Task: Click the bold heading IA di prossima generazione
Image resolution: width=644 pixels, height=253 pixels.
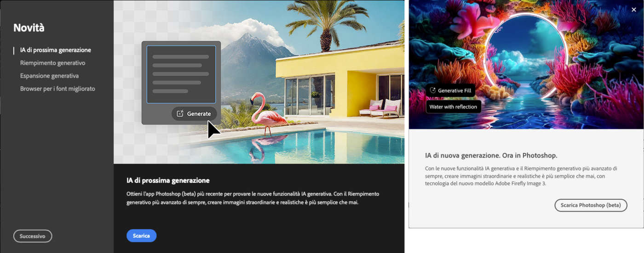Action: tap(168, 180)
